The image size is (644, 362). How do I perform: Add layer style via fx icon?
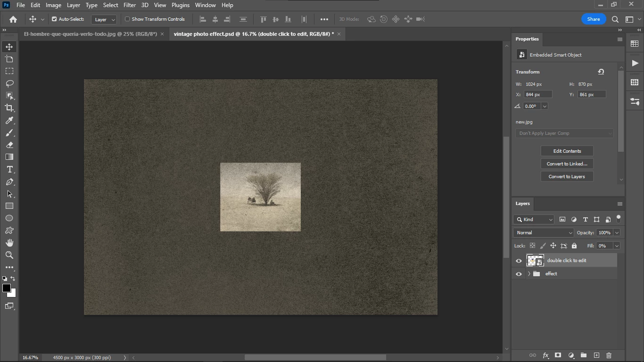point(545,355)
